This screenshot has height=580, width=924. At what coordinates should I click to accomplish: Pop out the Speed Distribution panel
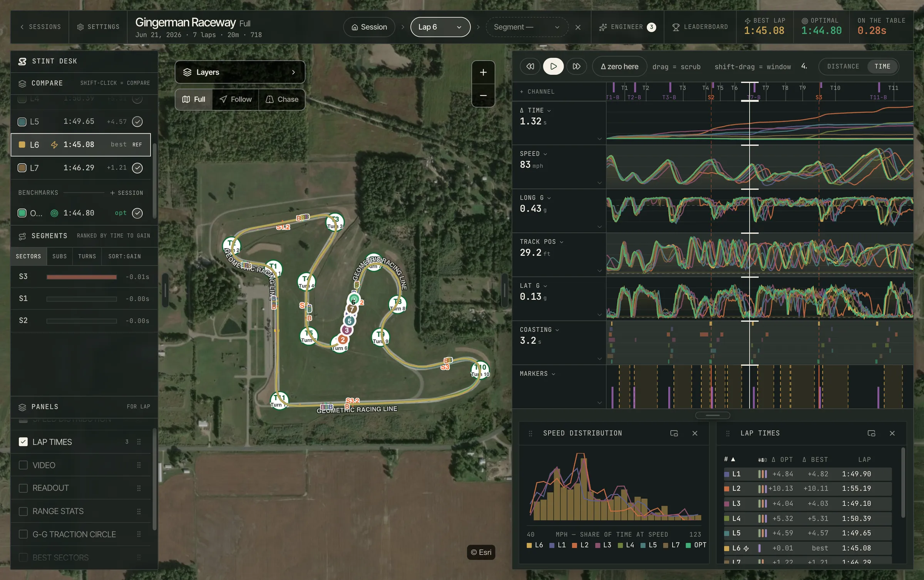coord(674,433)
